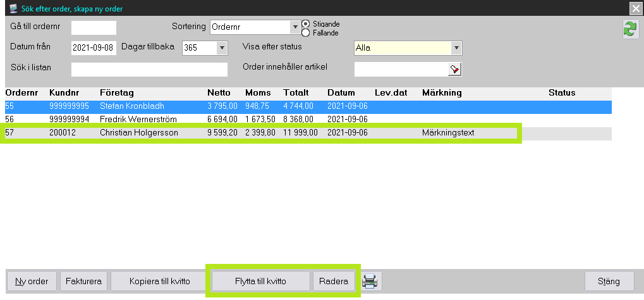Select Stigande sort order

[x=306, y=23]
